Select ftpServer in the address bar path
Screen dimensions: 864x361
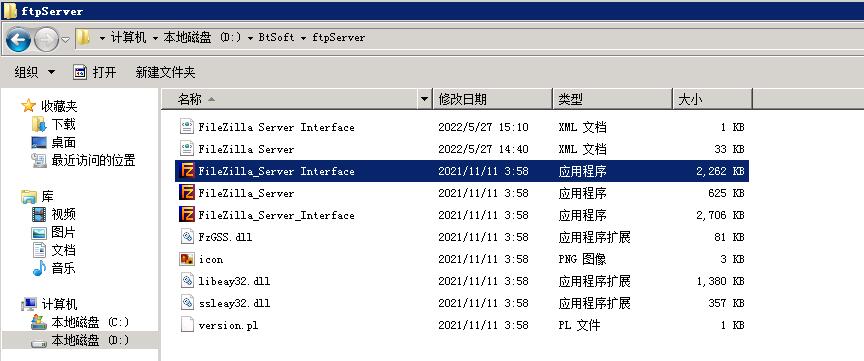(338, 38)
